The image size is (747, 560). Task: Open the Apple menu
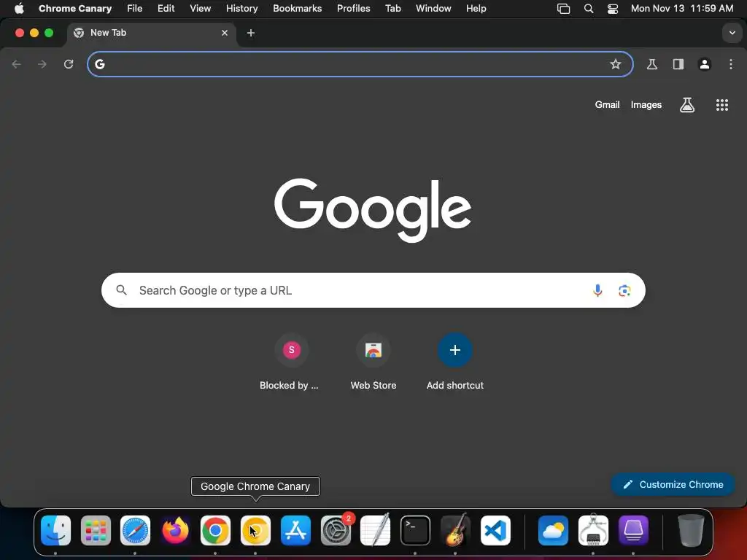pos(19,8)
